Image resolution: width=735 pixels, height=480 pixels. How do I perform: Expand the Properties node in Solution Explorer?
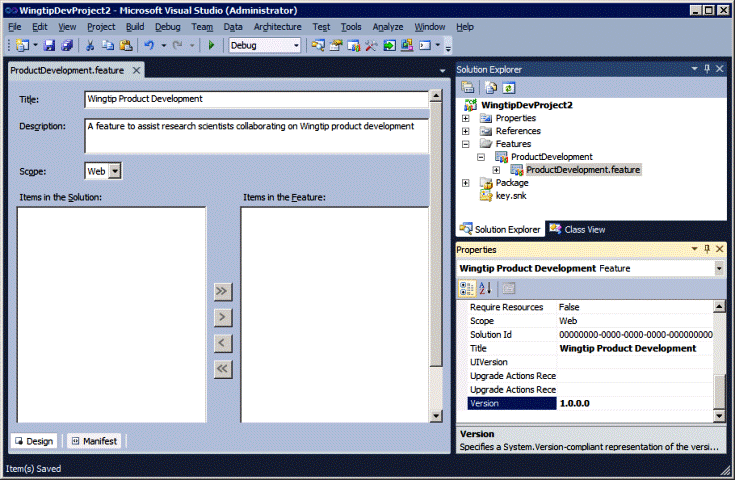[x=465, y=118]
